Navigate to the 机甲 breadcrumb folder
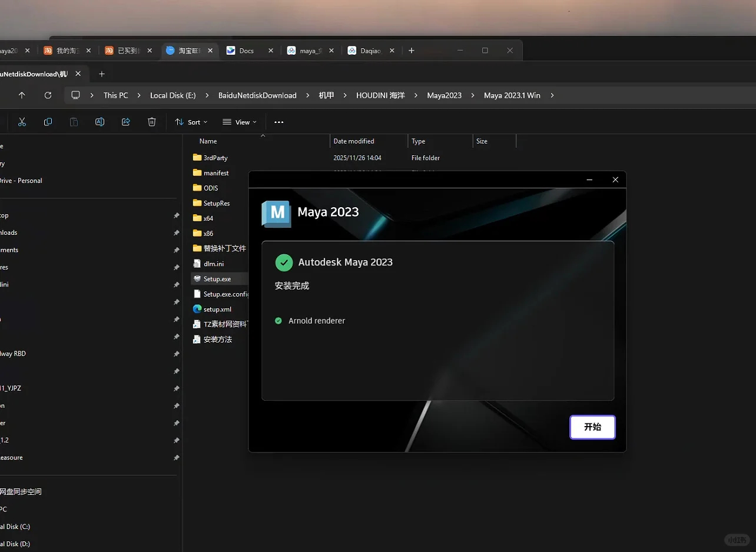This screenshot has width=756, height=552. tap(326, 95)
